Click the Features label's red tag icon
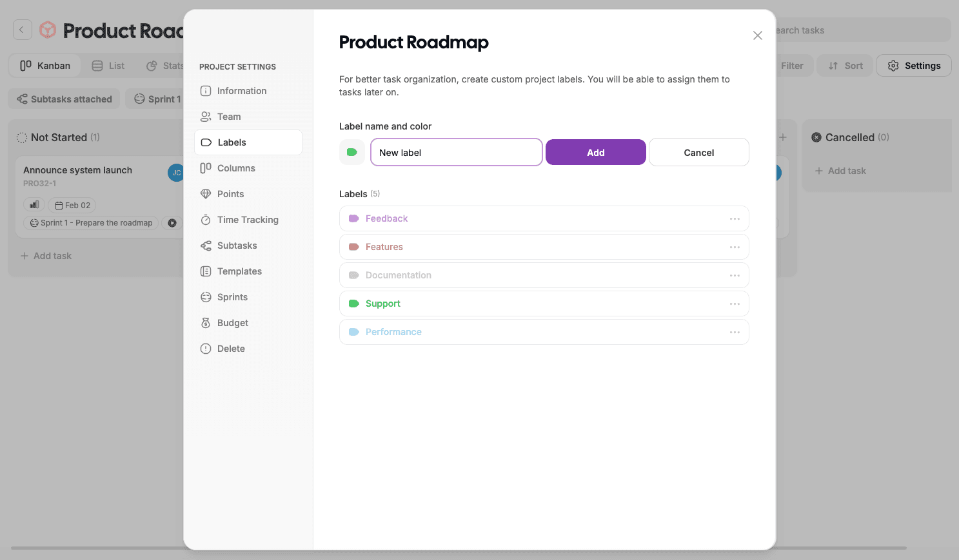This screenshot has height=560, width=959. [354, 247]
